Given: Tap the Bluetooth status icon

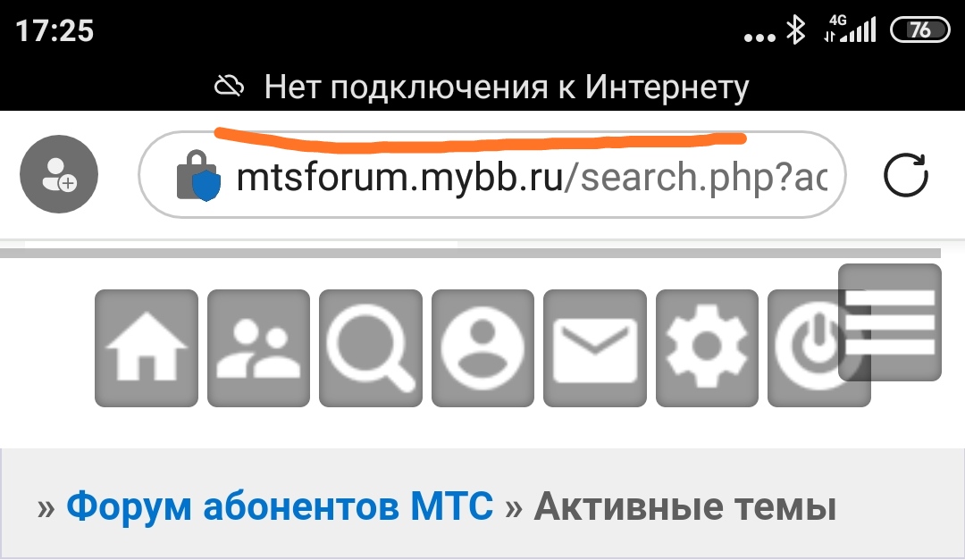Looking at the screenshot, I should coord(796,29).
